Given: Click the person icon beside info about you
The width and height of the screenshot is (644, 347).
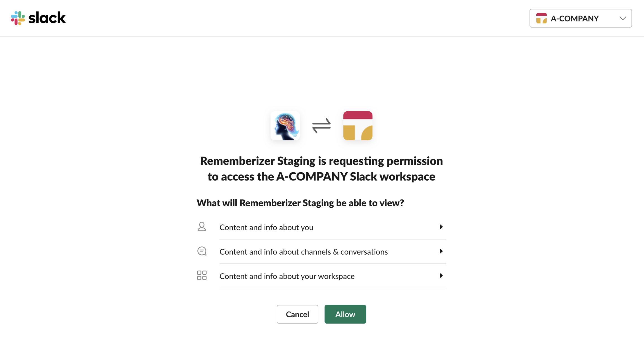Looking at the screenshot, I should click(x=202, y=227).
